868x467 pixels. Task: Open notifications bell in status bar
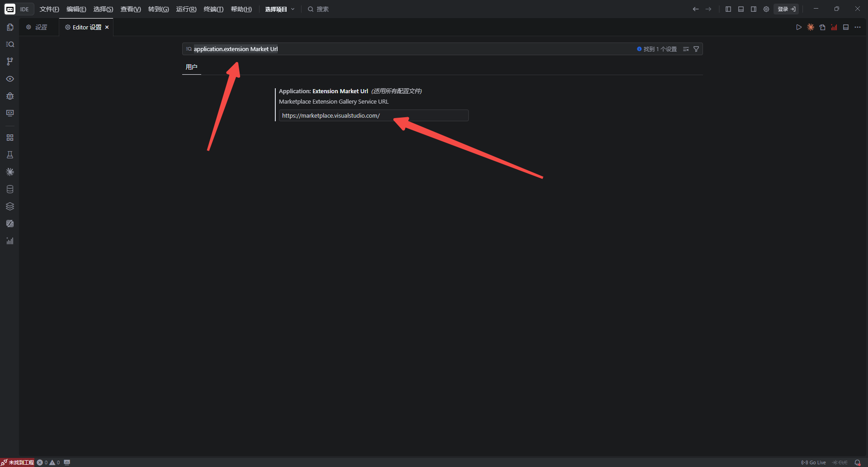(858, 462)
